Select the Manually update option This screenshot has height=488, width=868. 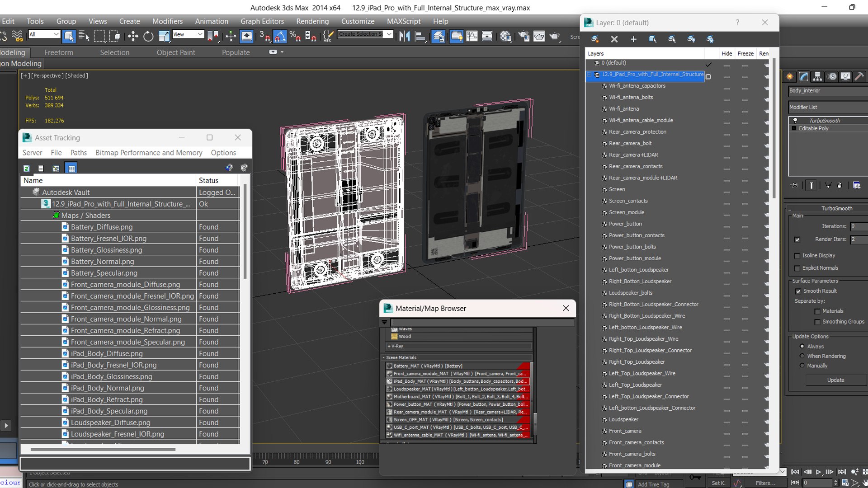coord(802,366)
